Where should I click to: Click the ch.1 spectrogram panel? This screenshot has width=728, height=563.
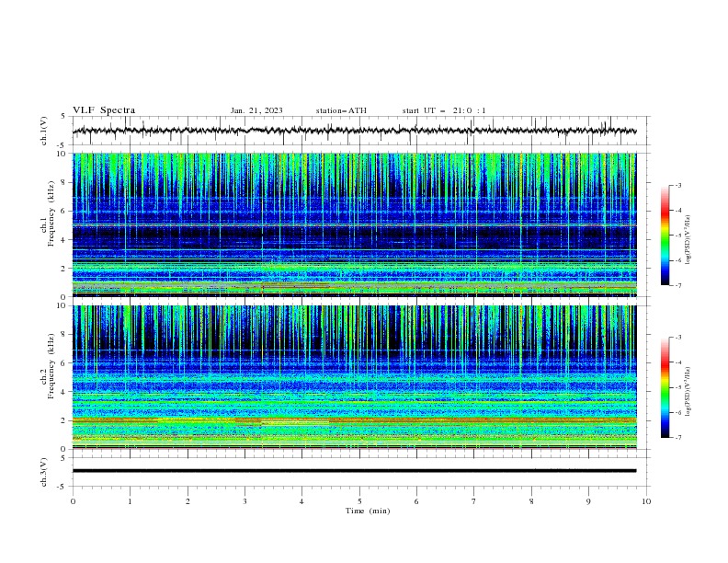click(354, 224)
